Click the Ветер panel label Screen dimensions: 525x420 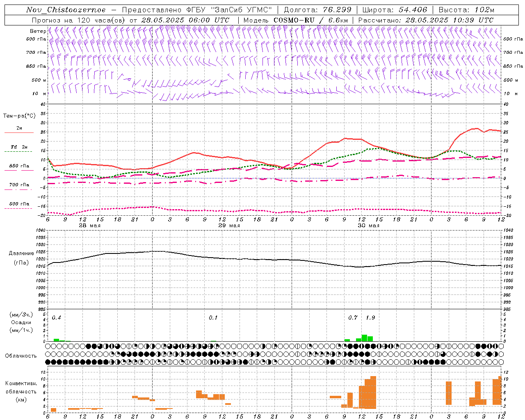38,31
